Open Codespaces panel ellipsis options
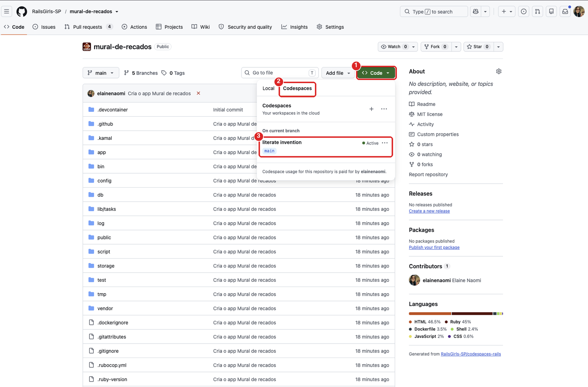Image resolution: width=588 pixels, height=387 pixels. point(384,109)
